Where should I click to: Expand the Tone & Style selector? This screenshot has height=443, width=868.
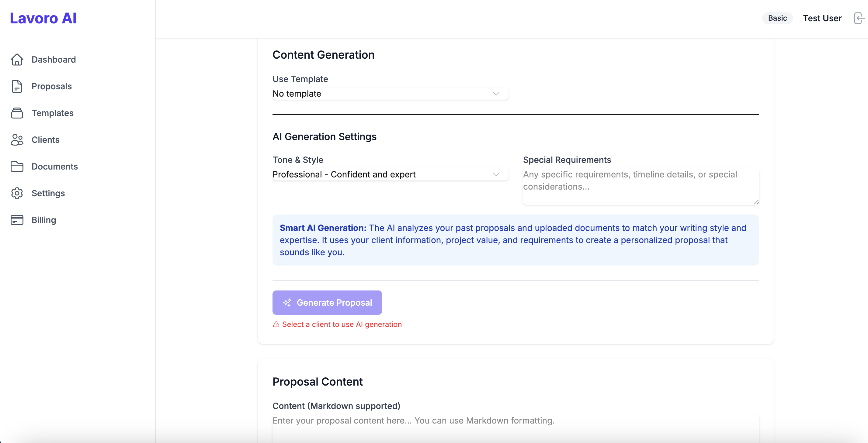(x=390, y=174)
